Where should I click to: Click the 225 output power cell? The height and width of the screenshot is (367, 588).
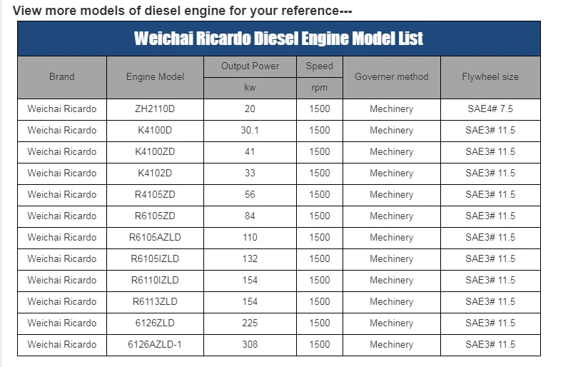pos(250,323)
